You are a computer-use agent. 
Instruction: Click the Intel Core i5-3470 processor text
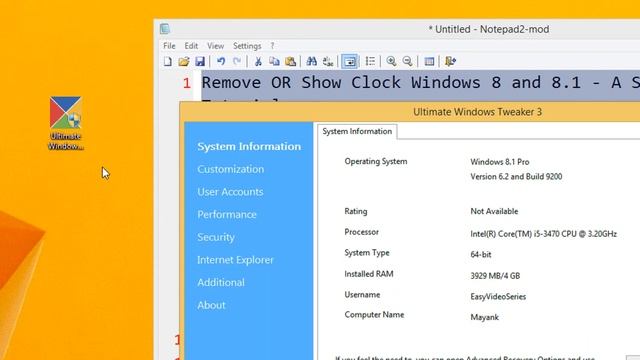(x=543, y=234)
